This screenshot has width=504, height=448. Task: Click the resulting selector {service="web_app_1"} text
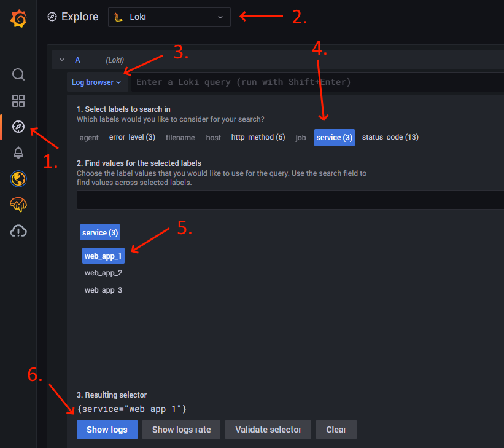[132, 409]
